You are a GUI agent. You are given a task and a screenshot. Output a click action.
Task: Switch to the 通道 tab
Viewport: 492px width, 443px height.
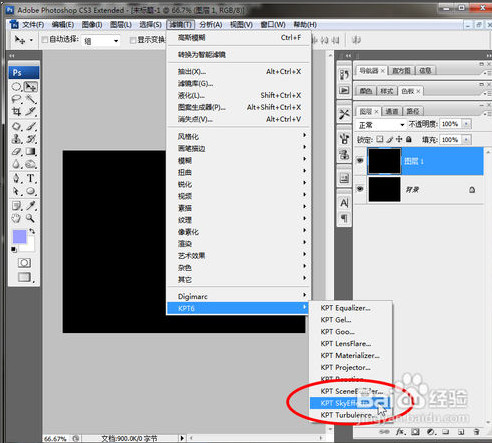pos(392,111)
